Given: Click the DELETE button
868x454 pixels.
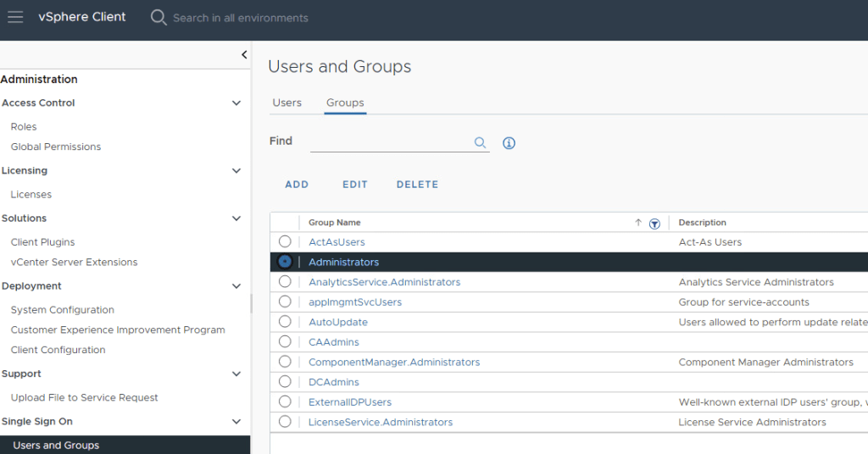Looking at the screenshot, I should click(x=417, y=185).
